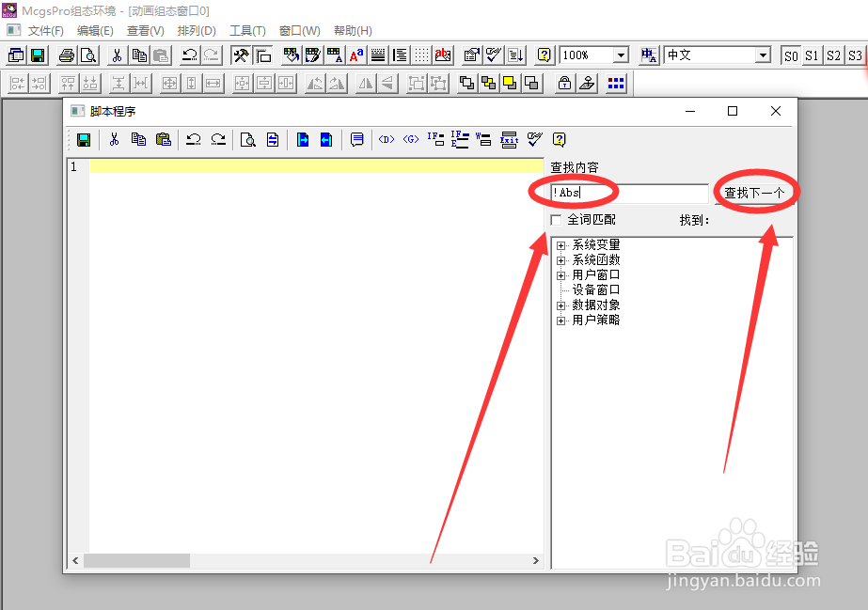
Task: Expand the 用户窗口 tree node
Action: click(560, 275)
